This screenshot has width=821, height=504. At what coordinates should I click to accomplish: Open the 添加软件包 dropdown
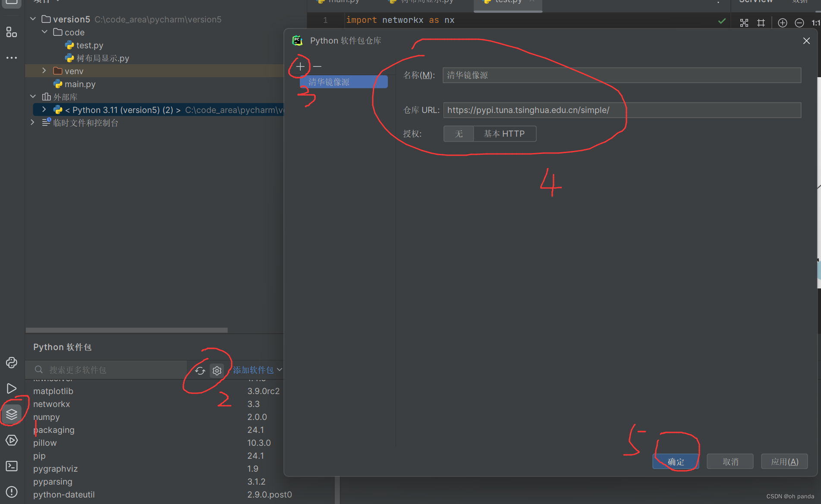(258, 370)
